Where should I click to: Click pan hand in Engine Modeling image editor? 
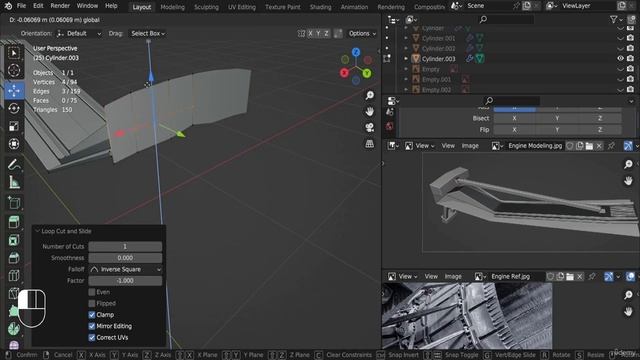click(628, 180)
